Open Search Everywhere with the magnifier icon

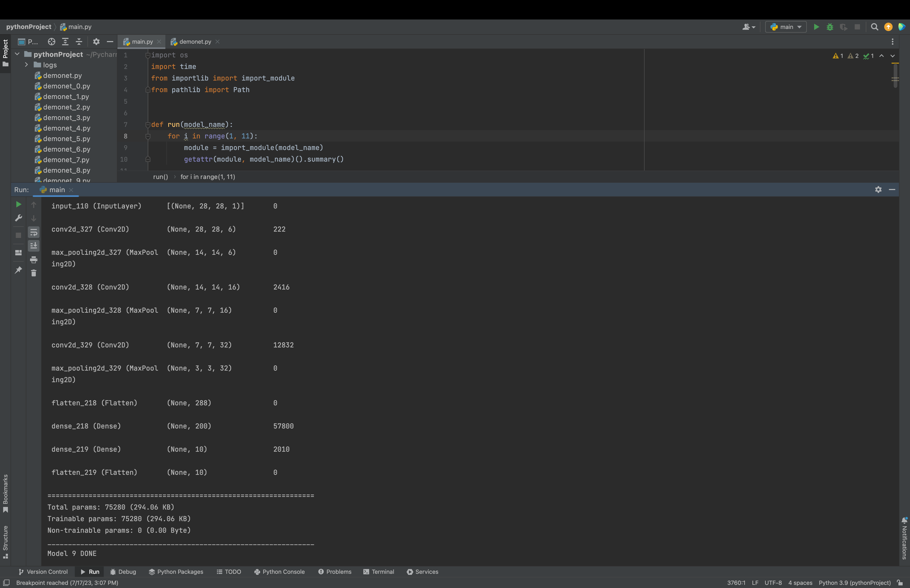(x=874, y=27)
